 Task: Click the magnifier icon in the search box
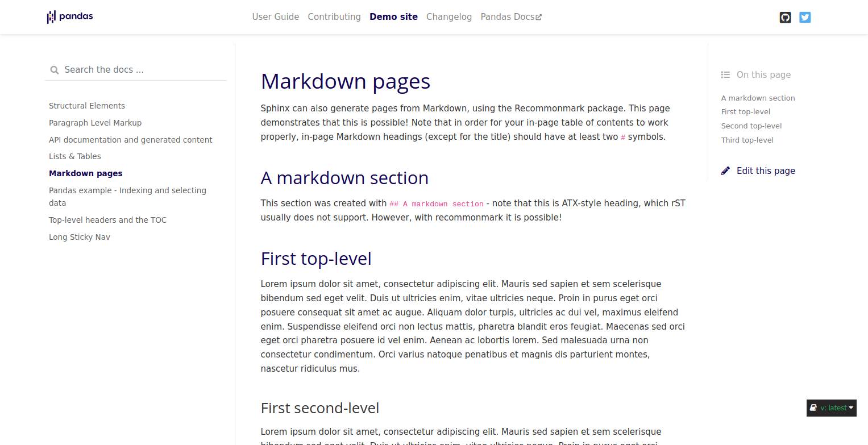tap(54, 69)
